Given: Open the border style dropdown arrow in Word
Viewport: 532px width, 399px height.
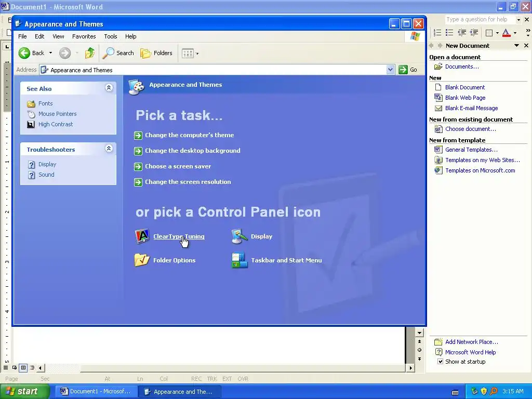Looking at the screenshot, I should (x=497, y=33).
